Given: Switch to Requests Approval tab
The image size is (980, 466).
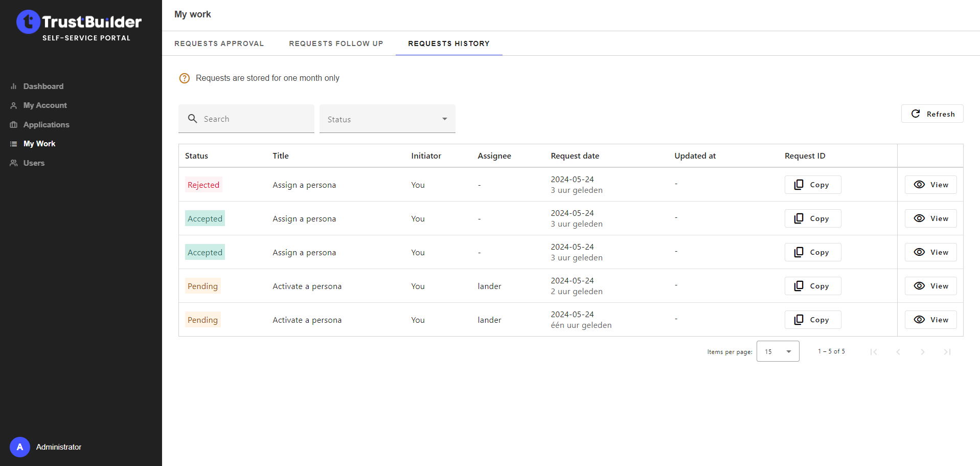Looking at the screenshot, I should point(219,43).
